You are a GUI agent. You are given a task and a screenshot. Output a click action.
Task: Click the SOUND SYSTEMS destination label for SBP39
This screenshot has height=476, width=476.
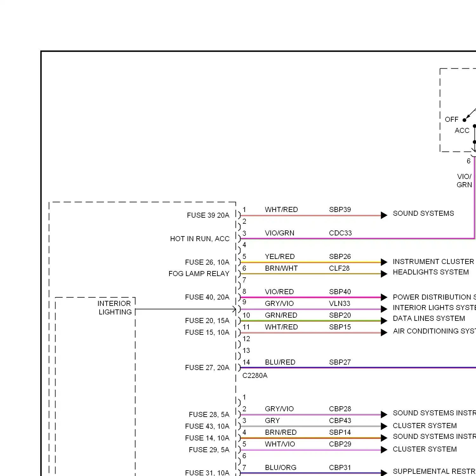tap(423, 213)
